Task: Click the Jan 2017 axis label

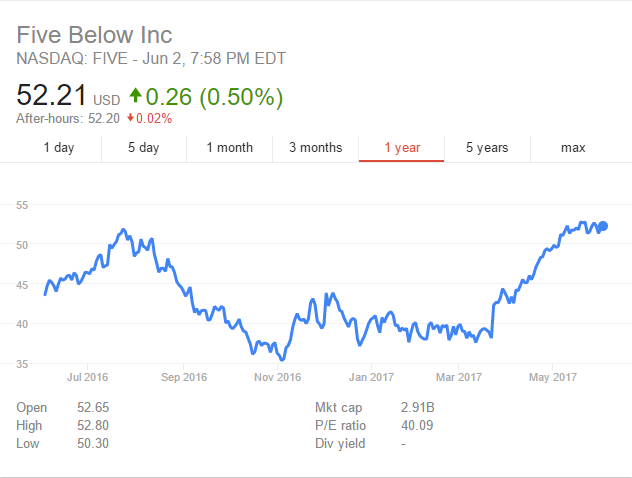Action: coord(371,377)
